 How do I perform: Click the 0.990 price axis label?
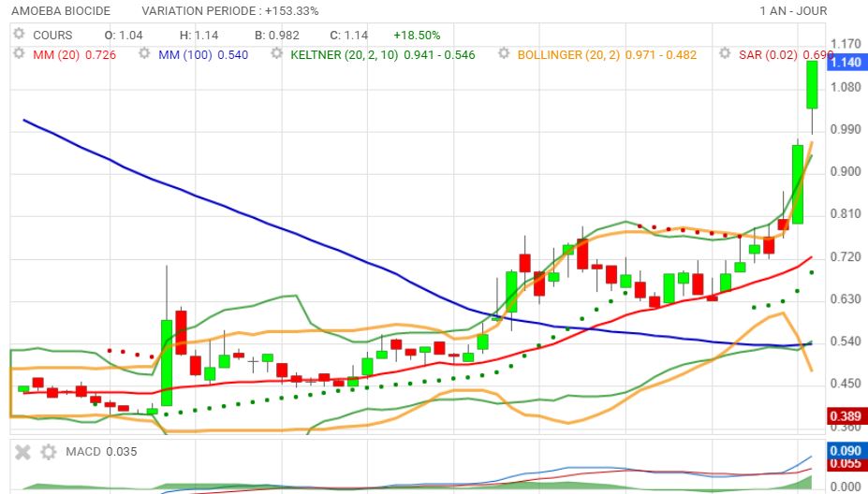pos(846,129)
